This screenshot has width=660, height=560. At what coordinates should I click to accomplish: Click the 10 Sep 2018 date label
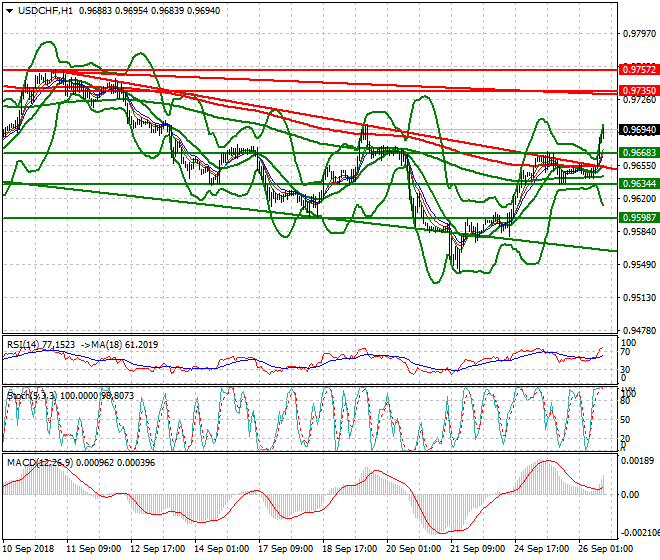pos(28,549)
